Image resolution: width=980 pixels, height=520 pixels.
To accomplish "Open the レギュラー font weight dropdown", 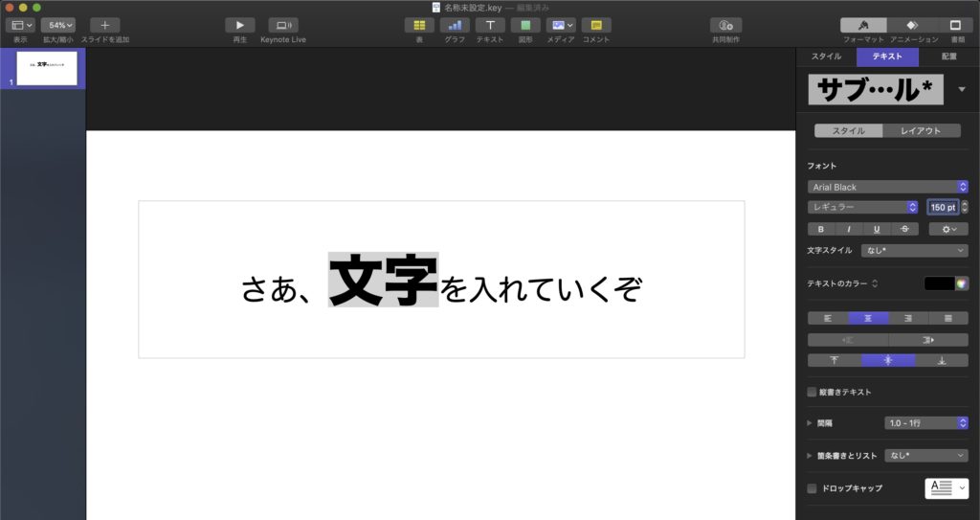I will point(862,207).
